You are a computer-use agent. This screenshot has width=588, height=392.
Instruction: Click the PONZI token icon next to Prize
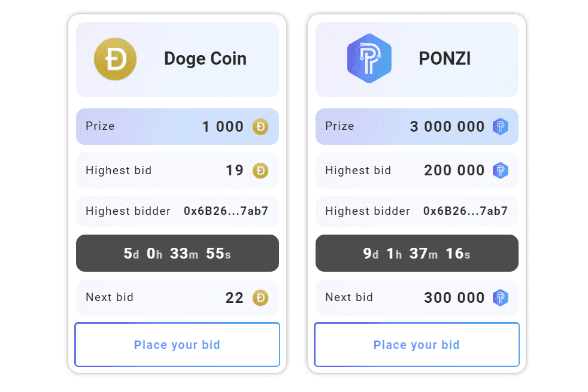tap(501, 126)
